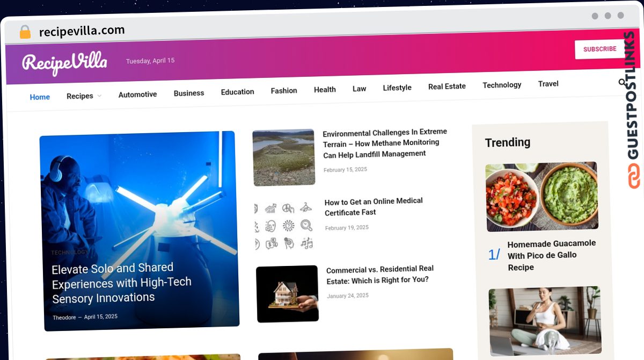Click the woman doing yoga trending thumbnail
644x360 pixels.
(545, 321)
